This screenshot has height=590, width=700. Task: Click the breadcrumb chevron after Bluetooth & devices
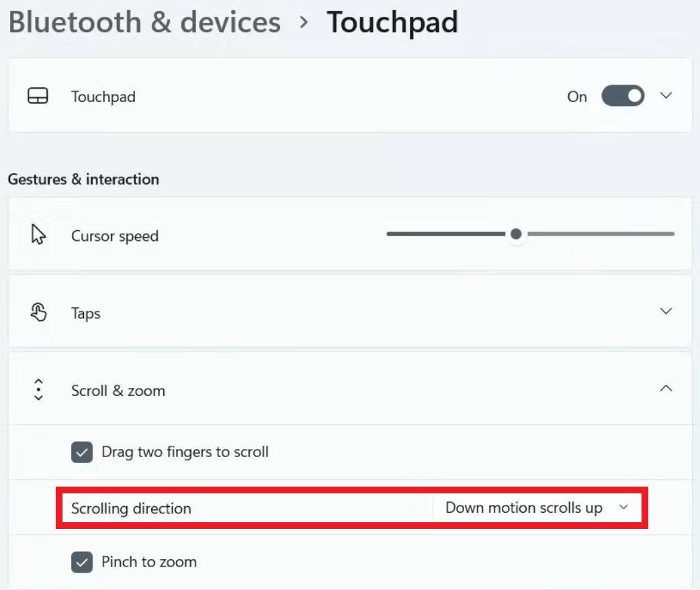click(304, 22)
